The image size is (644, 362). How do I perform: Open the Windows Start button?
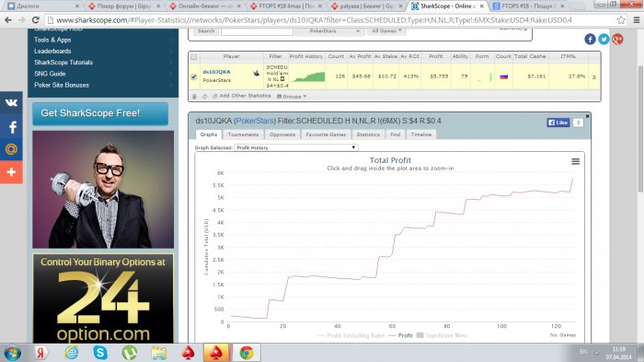coord(12,353)
